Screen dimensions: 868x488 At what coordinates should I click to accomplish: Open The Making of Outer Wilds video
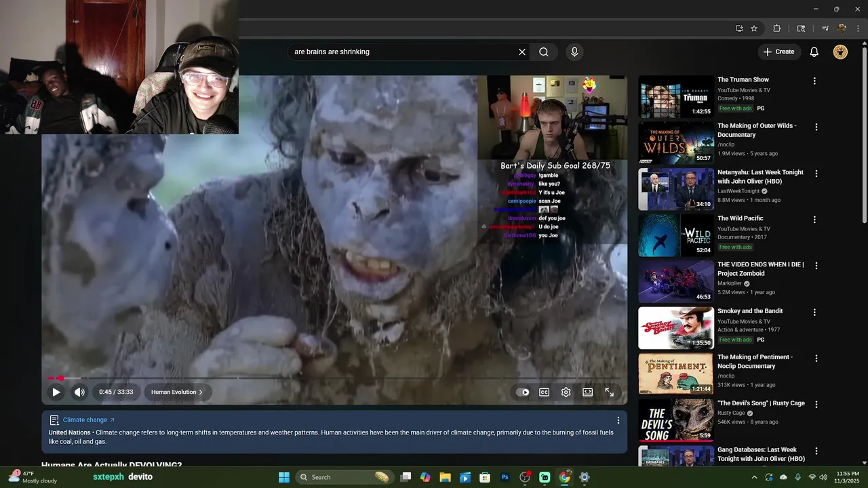tap(676, 143)
